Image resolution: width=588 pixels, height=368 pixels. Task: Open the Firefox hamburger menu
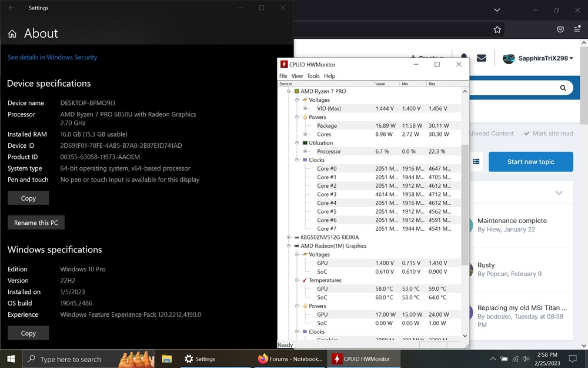577,29
